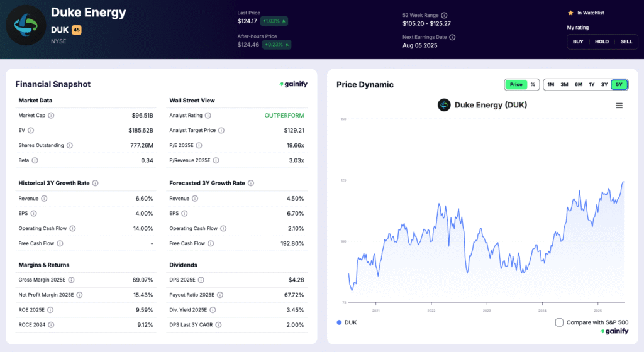Image resolution: width=644 pixels, height=352 pixels.
Task: Click the Aug 05 2025 earnings date
Action: (419, 45)
